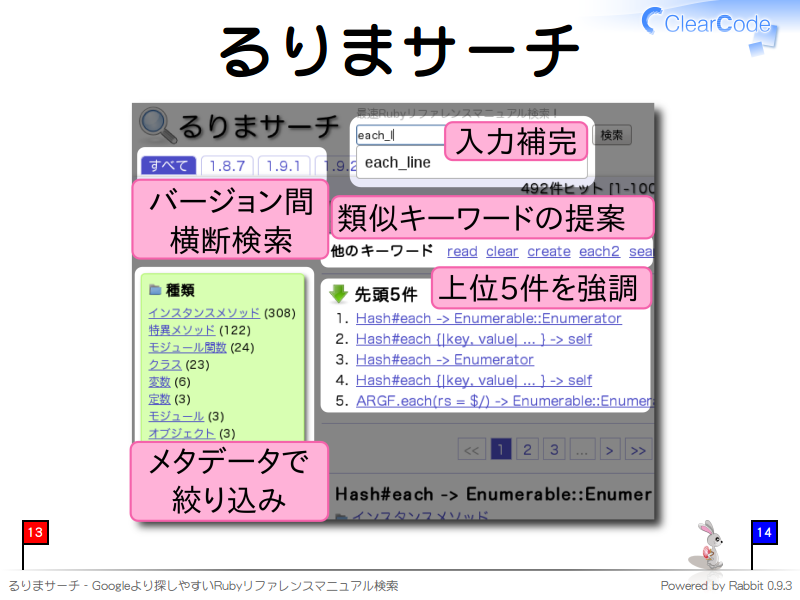The height and width of the screenshot is (600, 800).
Task: Click the magnifying glass logo icon
Action: coord(158,125)
